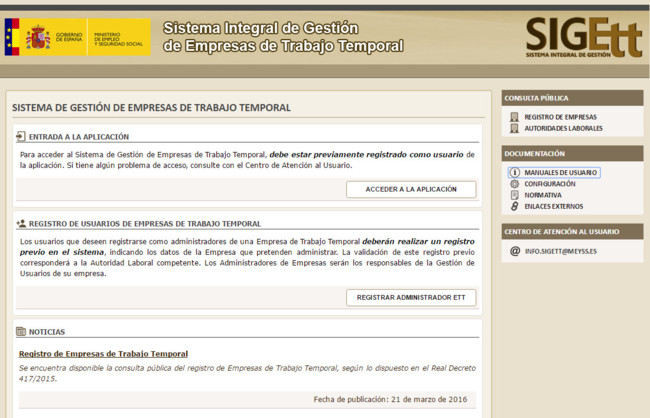Click the Normativa document icon
Image resolution: width=650 pixels, height=418 pixels.
pyautogui.click(x=514, y=195)
